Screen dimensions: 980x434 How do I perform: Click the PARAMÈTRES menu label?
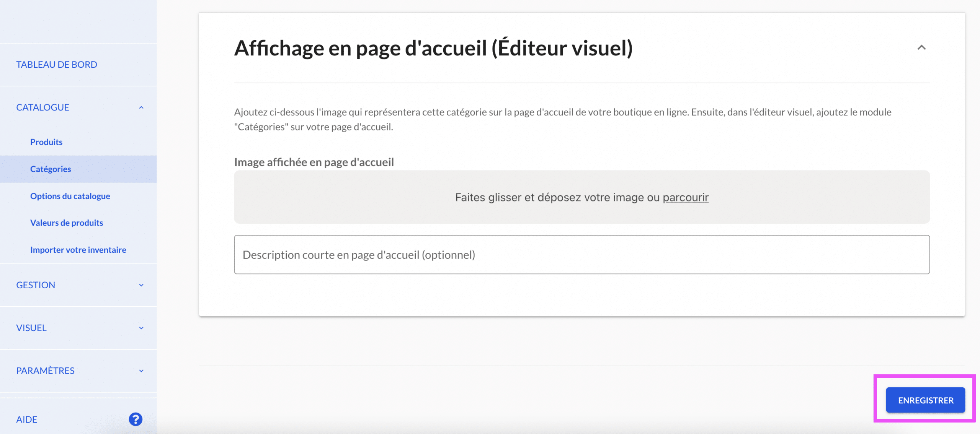tap(45, 371)
